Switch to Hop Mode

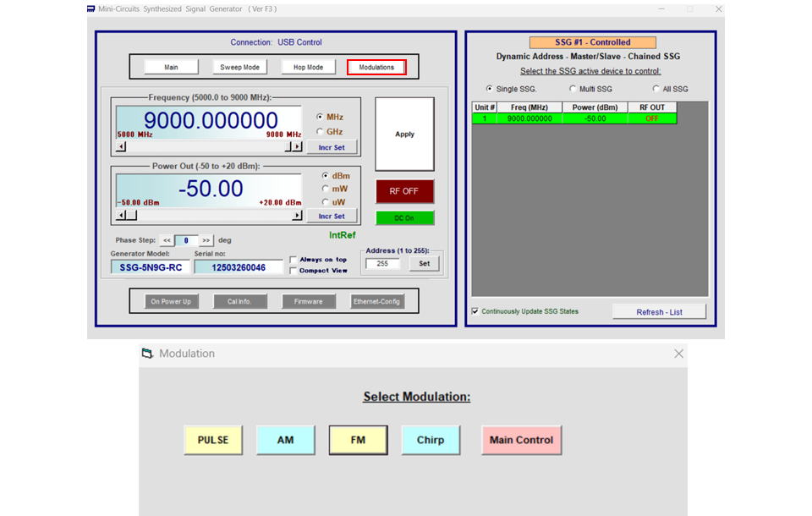tap(308, 68)
